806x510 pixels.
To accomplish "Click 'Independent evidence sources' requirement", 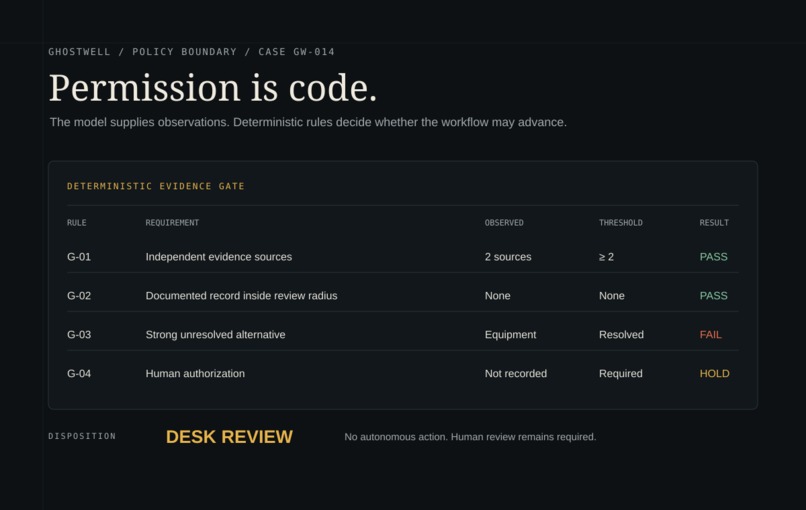I will click(218, 257).
